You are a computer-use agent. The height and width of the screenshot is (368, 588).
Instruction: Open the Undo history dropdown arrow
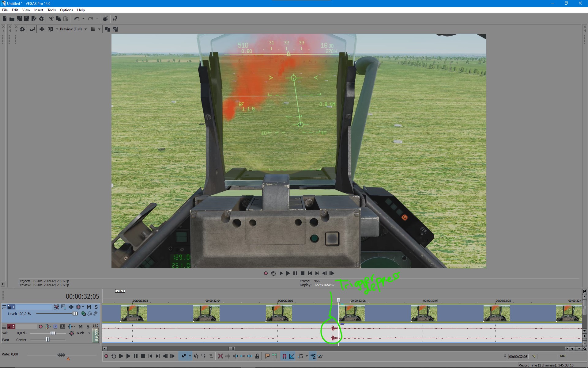(x=83, y=19)
